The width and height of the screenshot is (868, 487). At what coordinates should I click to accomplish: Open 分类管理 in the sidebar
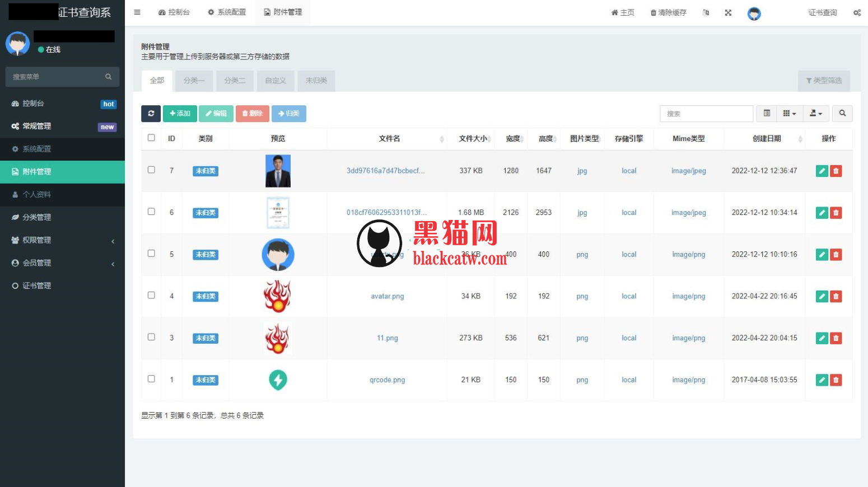pos(62,217)
